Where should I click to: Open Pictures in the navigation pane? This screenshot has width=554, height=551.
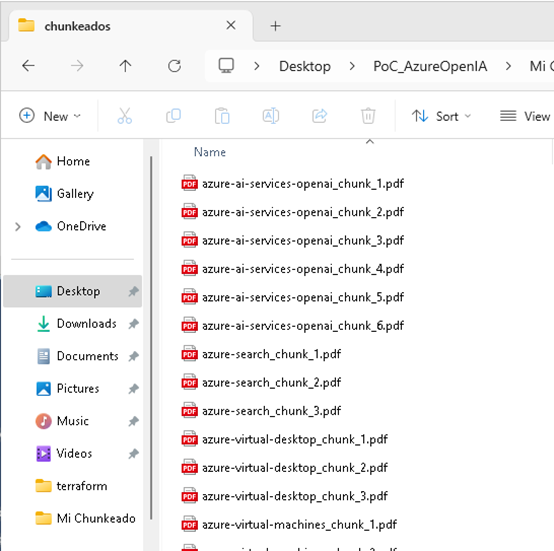[72, 389]
